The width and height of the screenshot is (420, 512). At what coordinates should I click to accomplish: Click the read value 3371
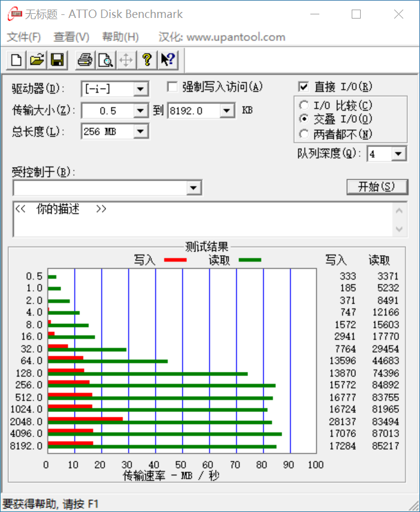pos(388,276)
